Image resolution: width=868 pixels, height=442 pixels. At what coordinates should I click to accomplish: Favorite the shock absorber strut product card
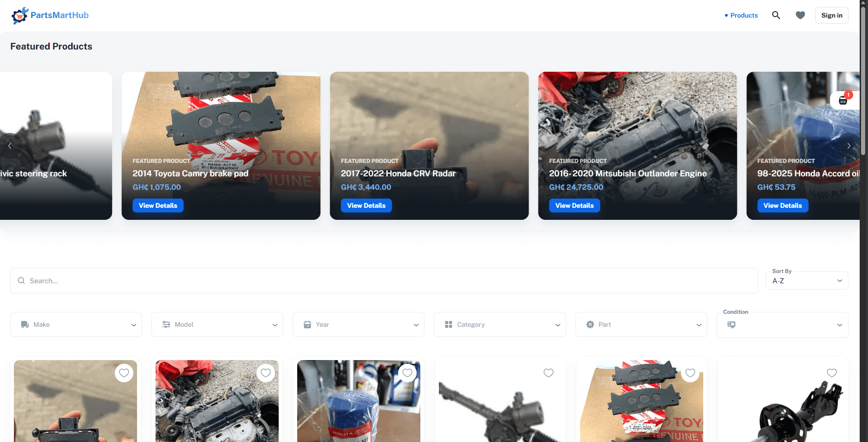click(x=832, y=373)
